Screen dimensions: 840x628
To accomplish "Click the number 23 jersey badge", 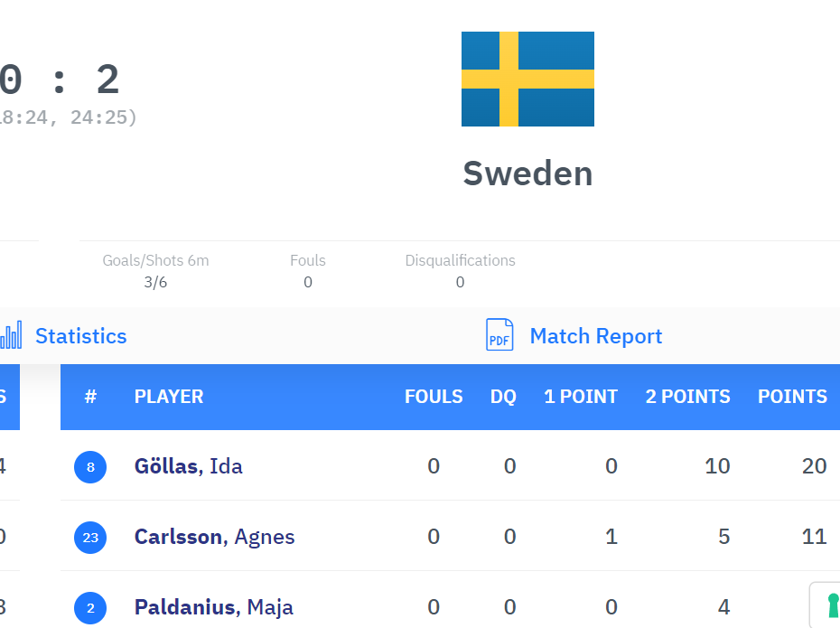I will click(x=90, y=538).
